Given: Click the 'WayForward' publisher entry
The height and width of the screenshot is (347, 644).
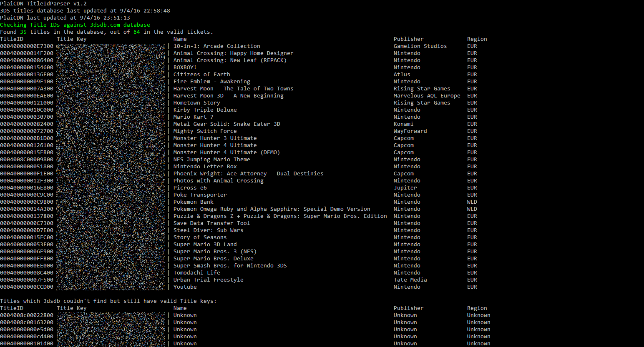Looking at the screenshot, I should 410,131.
